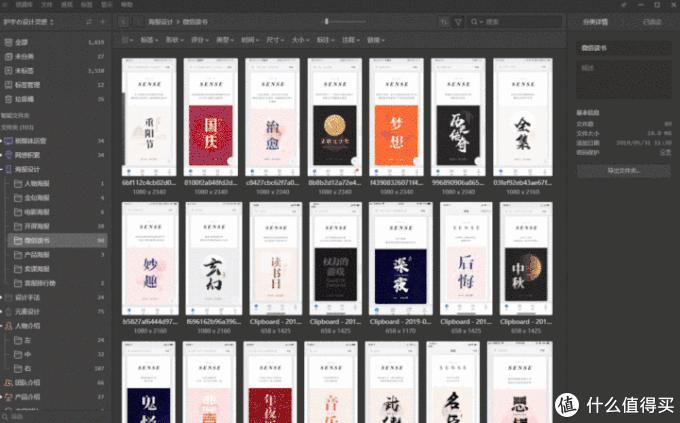Click the sort order icon beside the funnel
This screenshot has height=423, width=680.
tap(444, 22)
